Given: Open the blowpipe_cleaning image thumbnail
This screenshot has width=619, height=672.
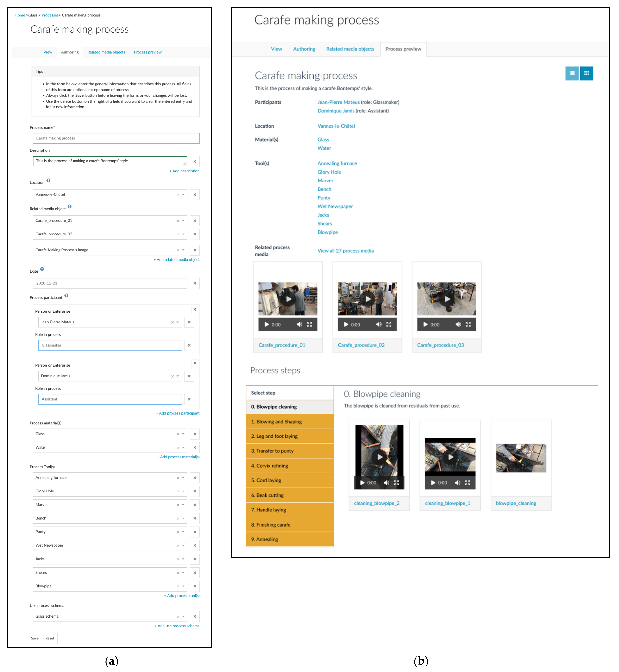Looking at the screenshot, I should coord(521,458).
